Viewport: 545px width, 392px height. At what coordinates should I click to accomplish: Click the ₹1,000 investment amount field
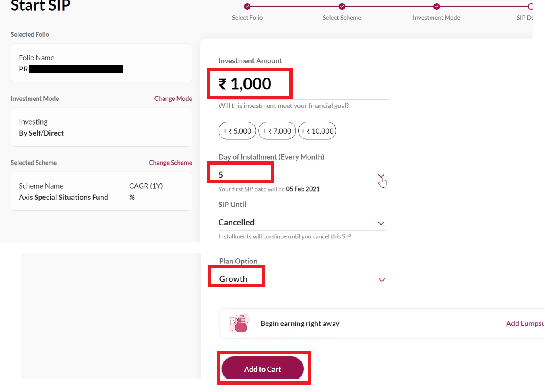(250, 83)
